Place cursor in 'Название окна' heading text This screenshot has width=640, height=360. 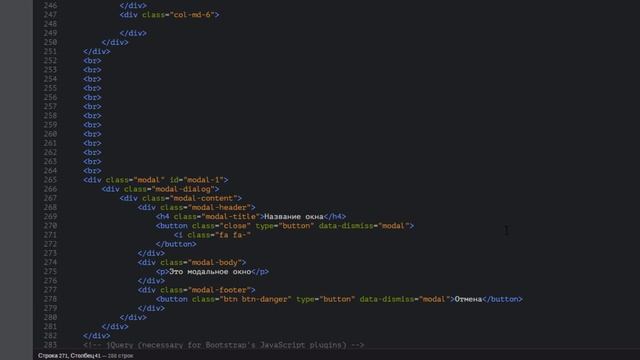294,217
